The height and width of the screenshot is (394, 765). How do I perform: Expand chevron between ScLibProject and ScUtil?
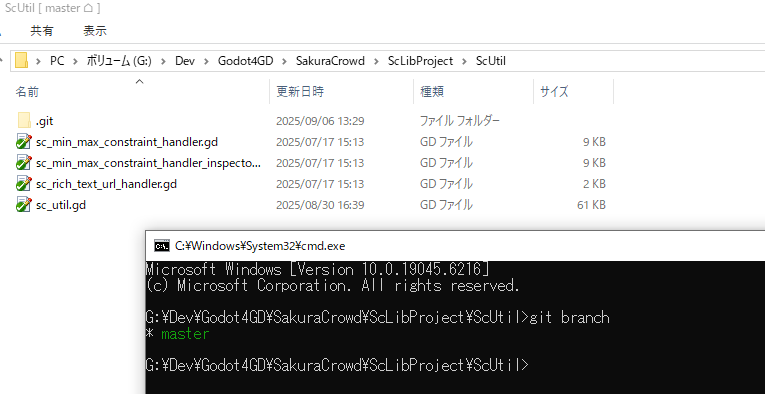click(x=464, y=61)
